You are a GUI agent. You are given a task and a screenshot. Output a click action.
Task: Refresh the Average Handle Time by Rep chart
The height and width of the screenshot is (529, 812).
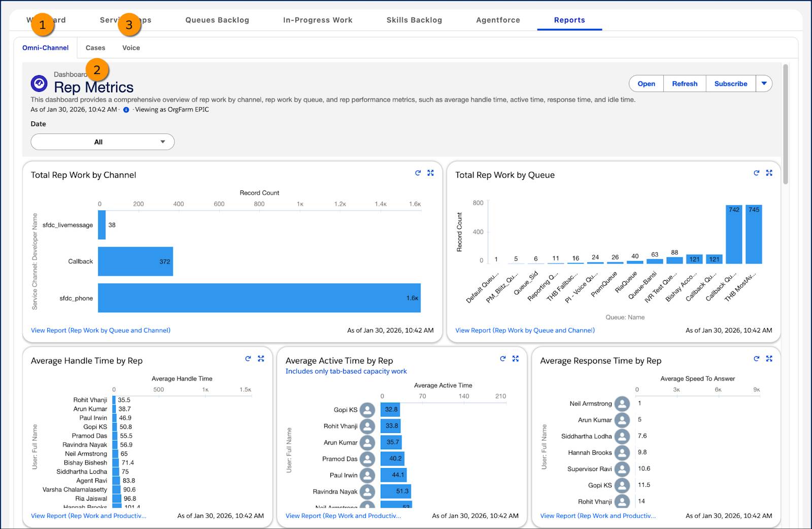pos(248,358)
